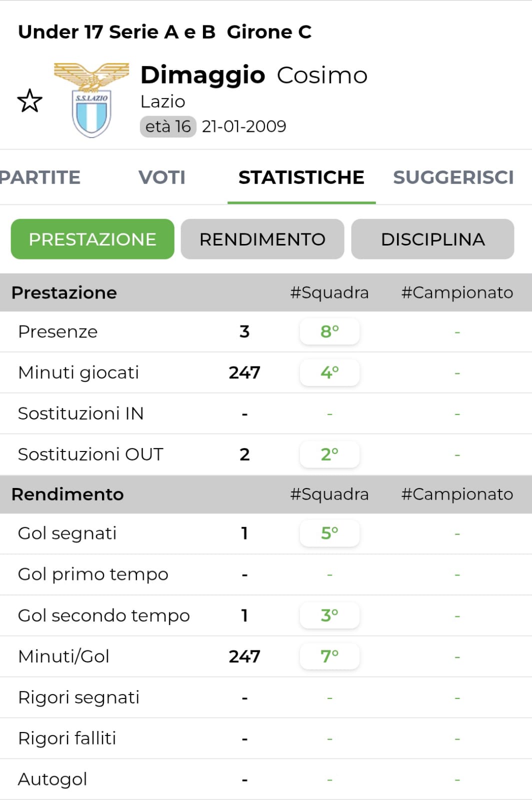Go to the SUGGERISCI tab

coord(453,177)
